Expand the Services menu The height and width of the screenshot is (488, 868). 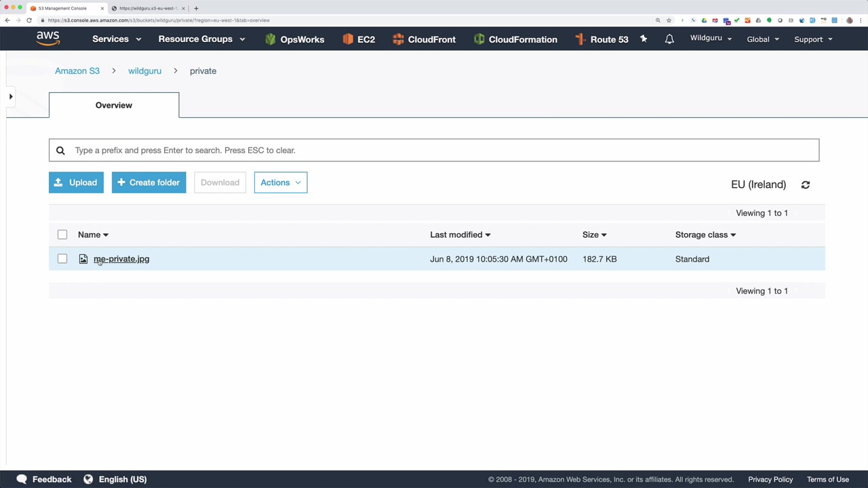coord(117,39)
